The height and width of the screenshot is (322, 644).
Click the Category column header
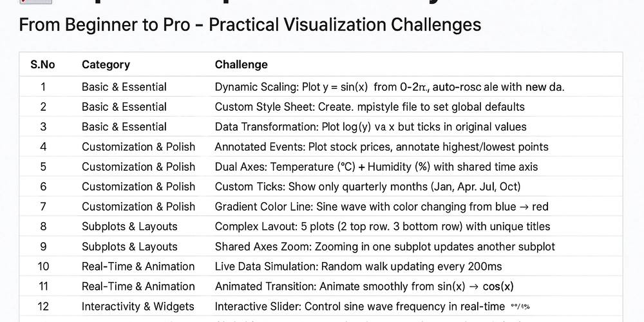tap(106, 64)
